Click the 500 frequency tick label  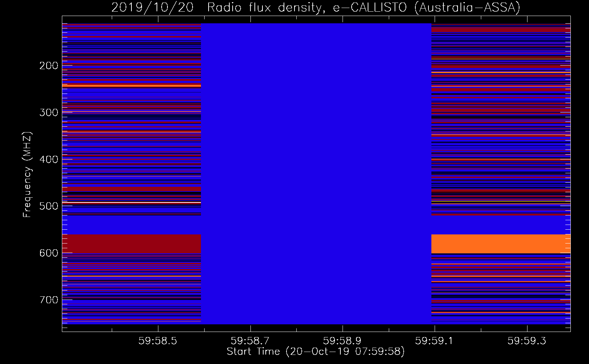(x=49, y=206)
